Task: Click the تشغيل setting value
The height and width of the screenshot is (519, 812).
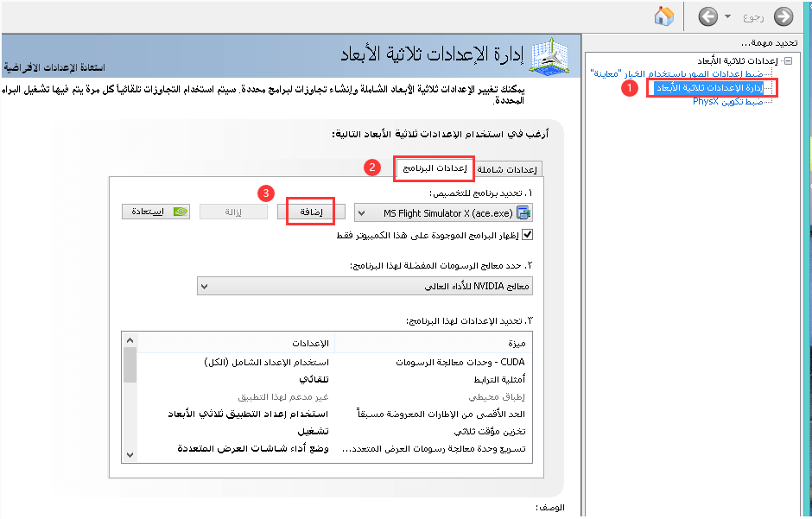Action: click(x=313, y=431)
